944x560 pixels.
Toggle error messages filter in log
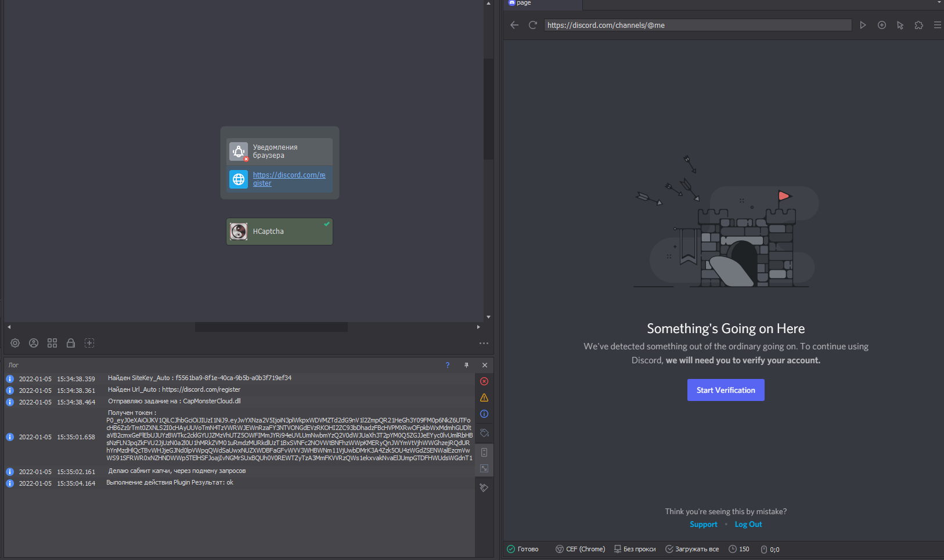484,381
